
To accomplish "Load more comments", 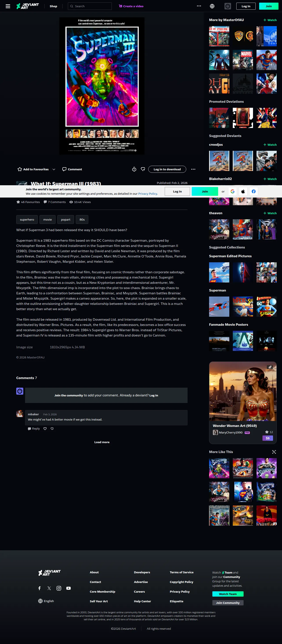I will (102, 442).
